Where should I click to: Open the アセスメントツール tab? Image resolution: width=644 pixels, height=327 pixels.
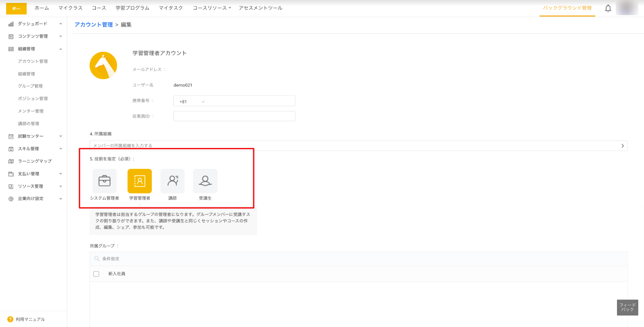coord(261,8)
